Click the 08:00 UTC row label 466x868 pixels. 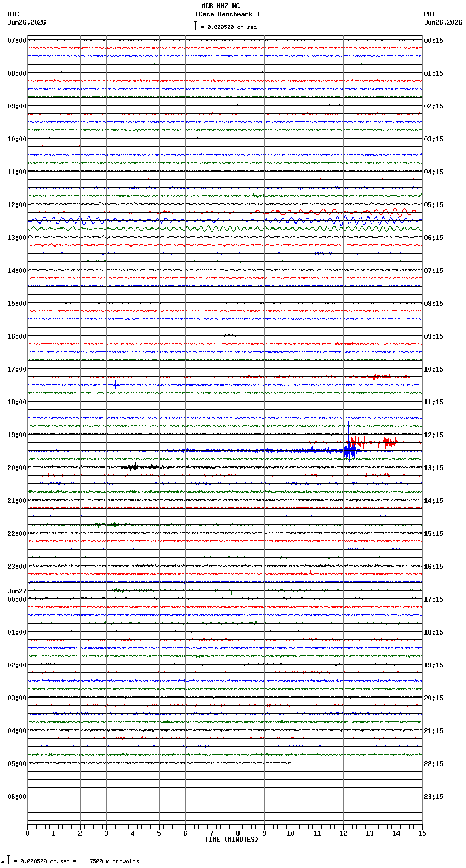[x=17, y=73]
